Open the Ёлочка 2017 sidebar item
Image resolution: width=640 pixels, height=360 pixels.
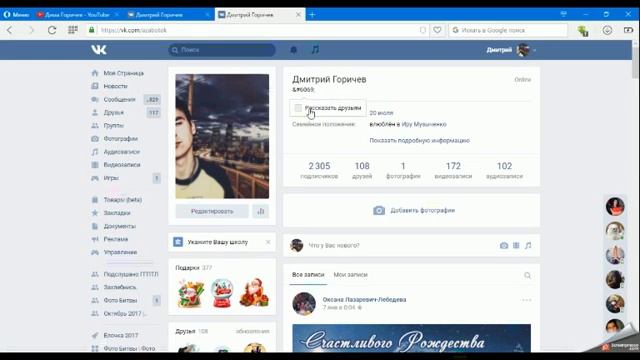(121, 335)
